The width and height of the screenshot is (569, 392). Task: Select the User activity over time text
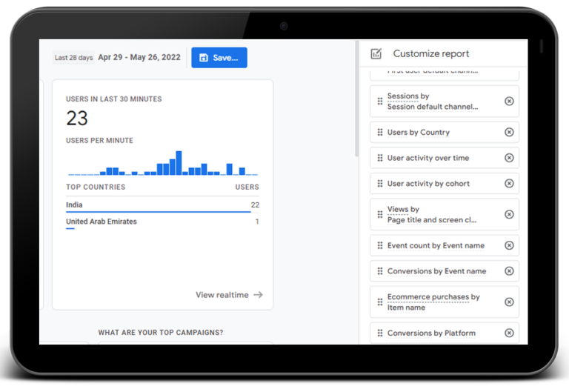coord(428,158)
